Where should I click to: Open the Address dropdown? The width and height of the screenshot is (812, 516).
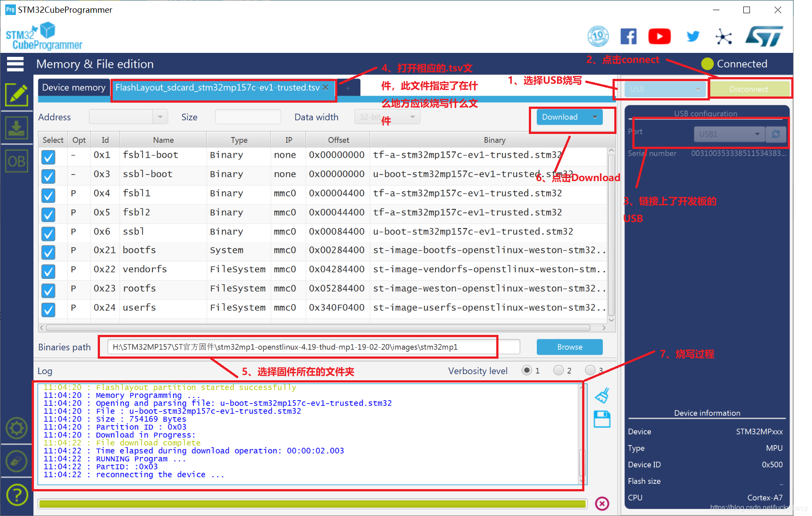pyautogui.click(x=160, y=117)
